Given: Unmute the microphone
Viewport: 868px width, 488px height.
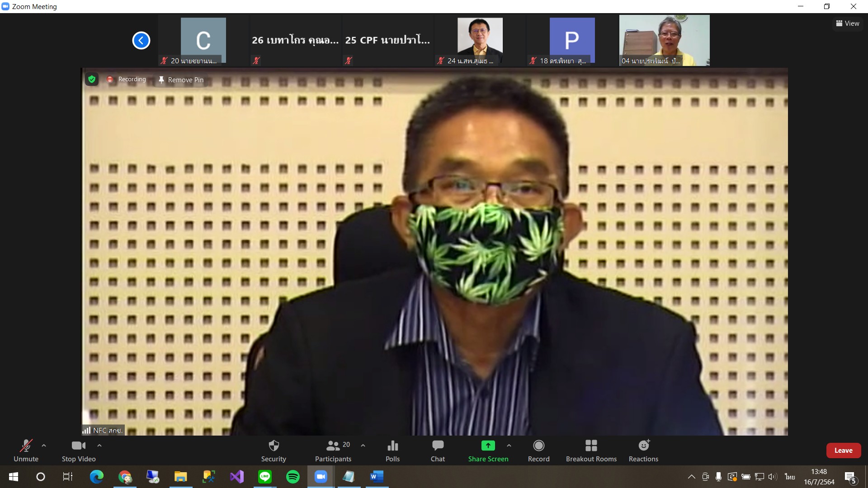Looking at the screenshot, I should click(x=26, y=450).
